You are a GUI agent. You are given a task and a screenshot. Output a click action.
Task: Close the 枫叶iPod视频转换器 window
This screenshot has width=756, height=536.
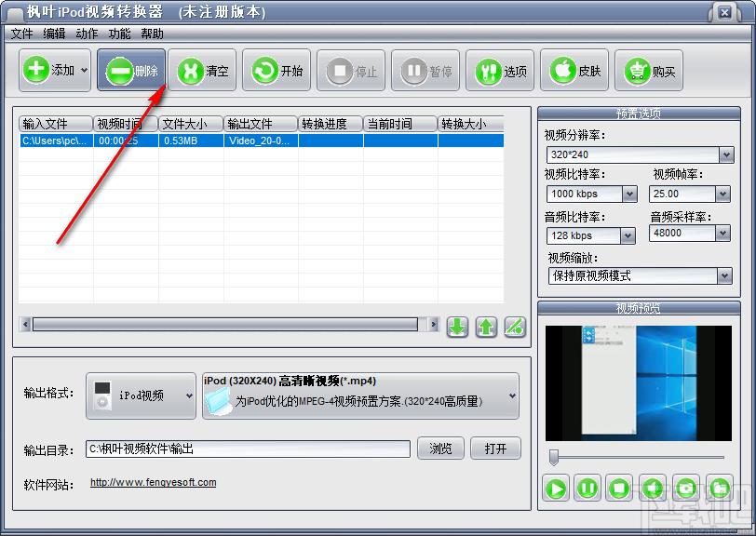[x=724, y=13]
